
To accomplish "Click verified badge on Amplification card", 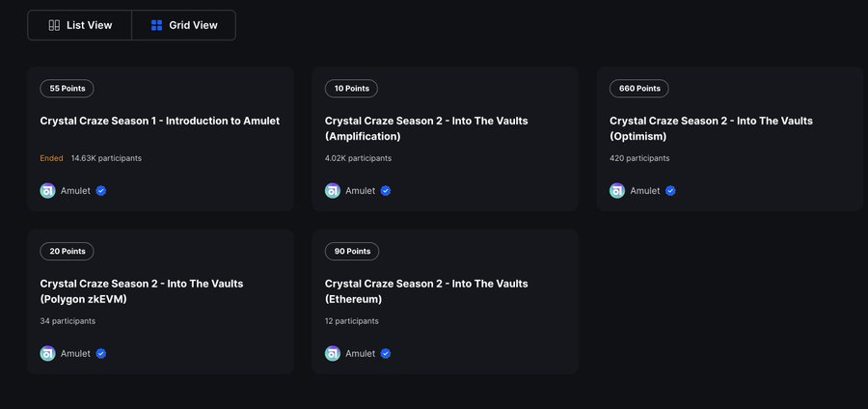I will click(386, 191).
